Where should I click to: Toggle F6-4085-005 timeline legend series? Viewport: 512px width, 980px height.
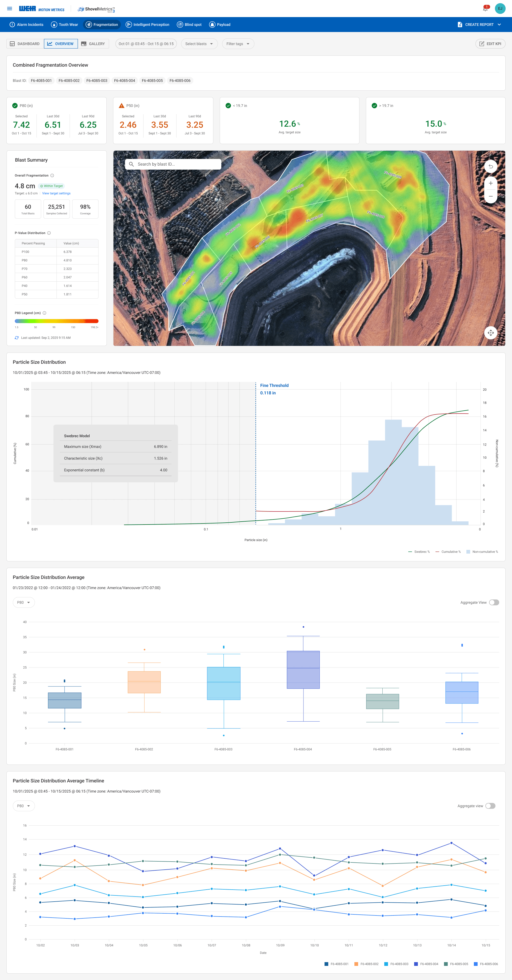click(456, 964)
